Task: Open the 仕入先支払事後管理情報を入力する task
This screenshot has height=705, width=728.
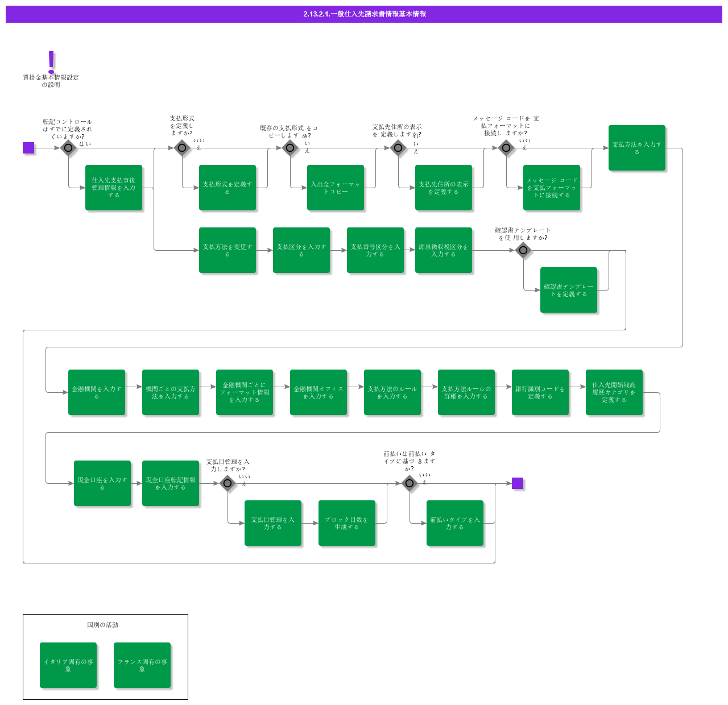Action: click(x=114, y=188)
